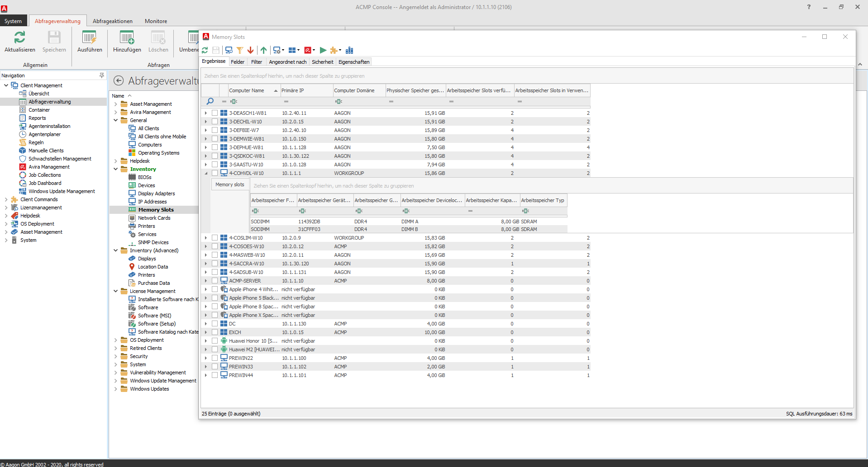Switch to Monitore ribbon tab
Screen dimensions: 868x467
[156, 21]
